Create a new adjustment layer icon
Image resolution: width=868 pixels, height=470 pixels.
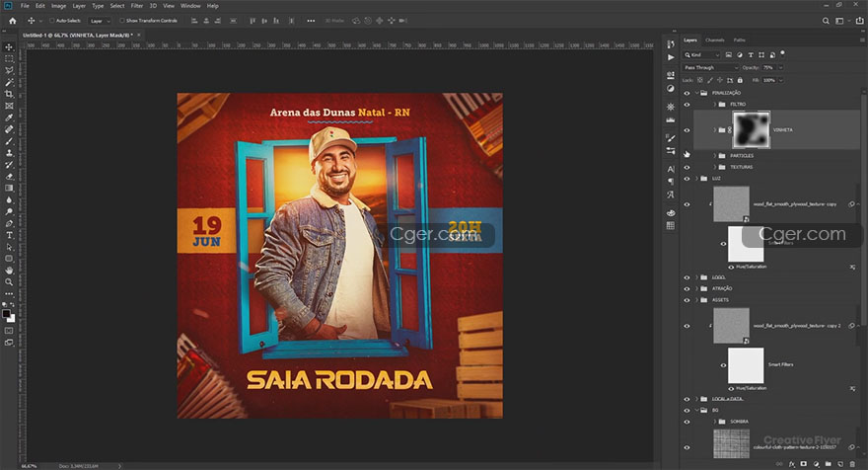pyautogui.click(x=816, y=464)
